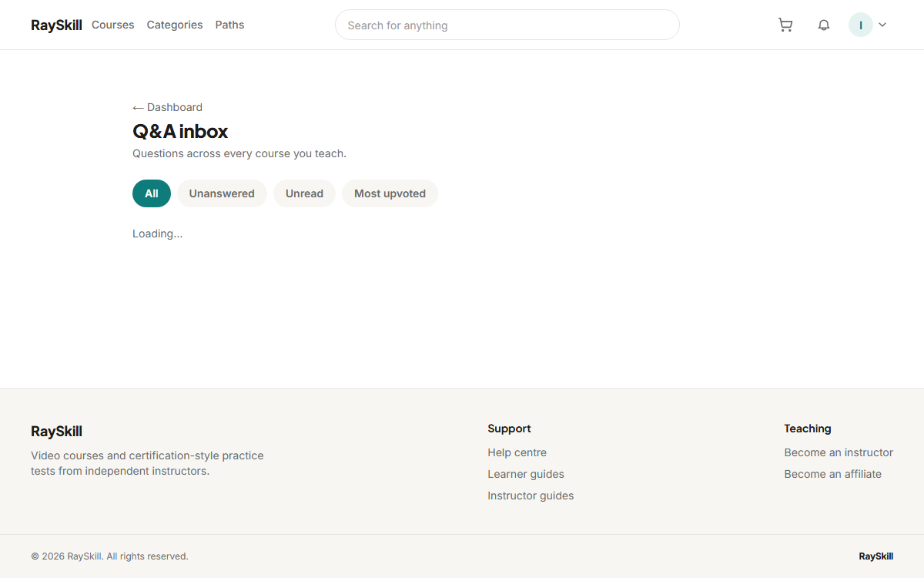
Task: Click the 'Support' footer heading
Action: tap(509, 428)
